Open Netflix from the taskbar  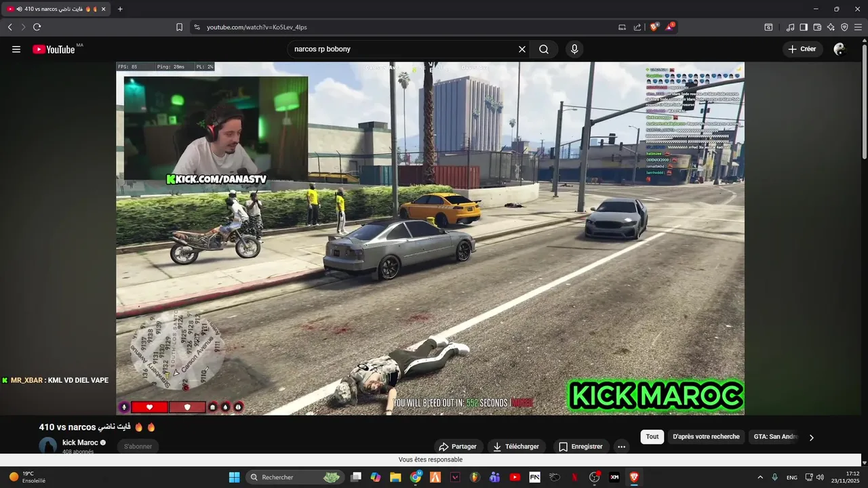pos(574,477)
